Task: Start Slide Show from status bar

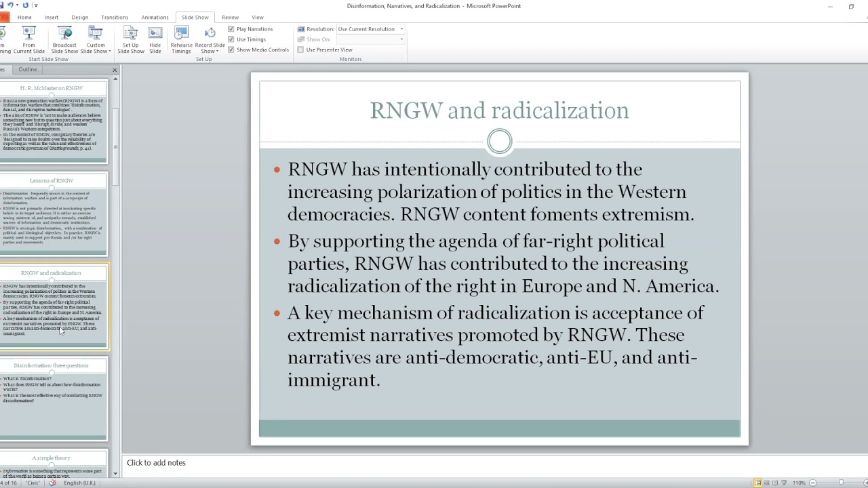Action: 785,483
